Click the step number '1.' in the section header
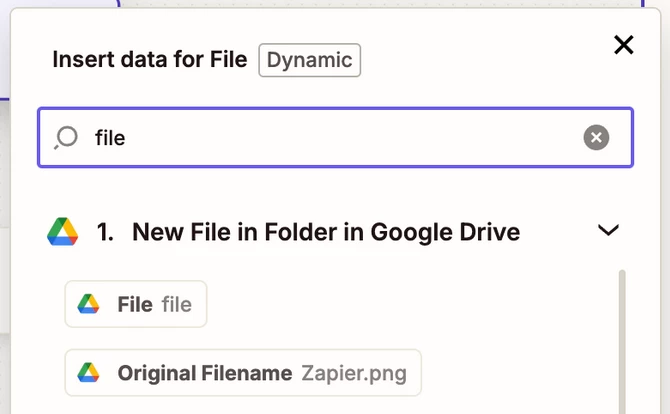Screen dimensions: 670x414 coord(106,232)
